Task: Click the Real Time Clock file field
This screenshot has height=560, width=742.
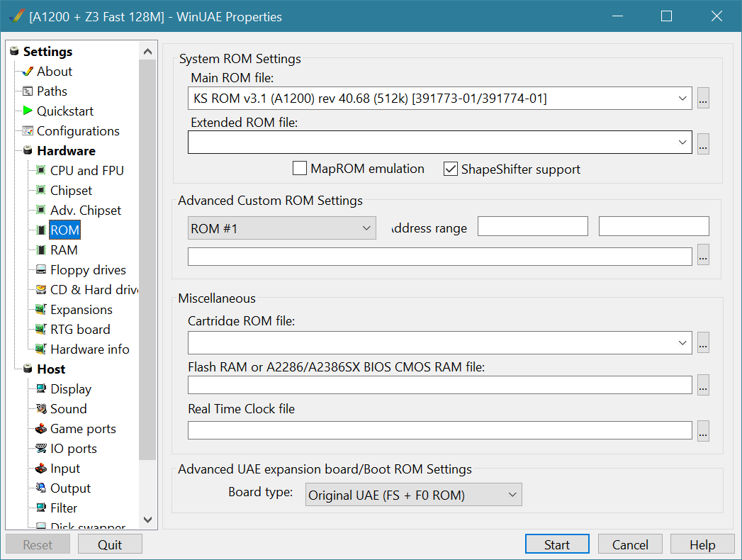Action: (x=440, y=430)
